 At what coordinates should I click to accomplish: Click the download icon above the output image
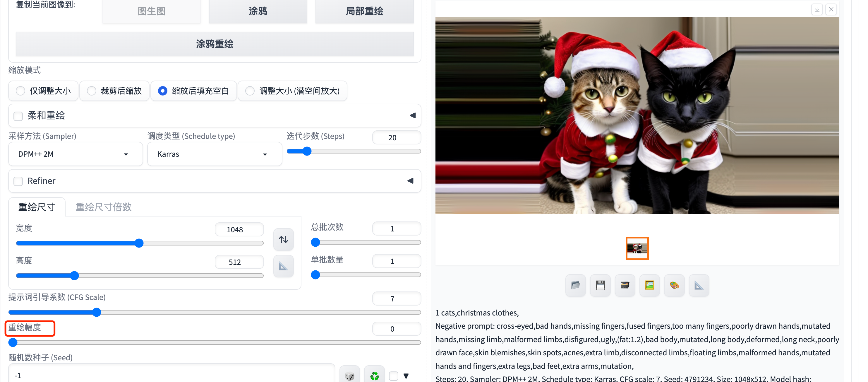click(x=817, y=9)
